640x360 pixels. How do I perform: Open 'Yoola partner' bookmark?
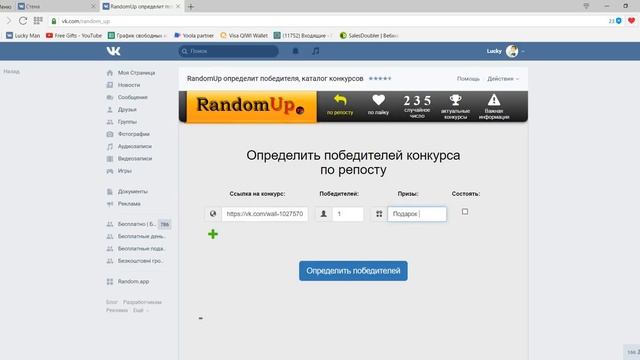coord(194,36)
